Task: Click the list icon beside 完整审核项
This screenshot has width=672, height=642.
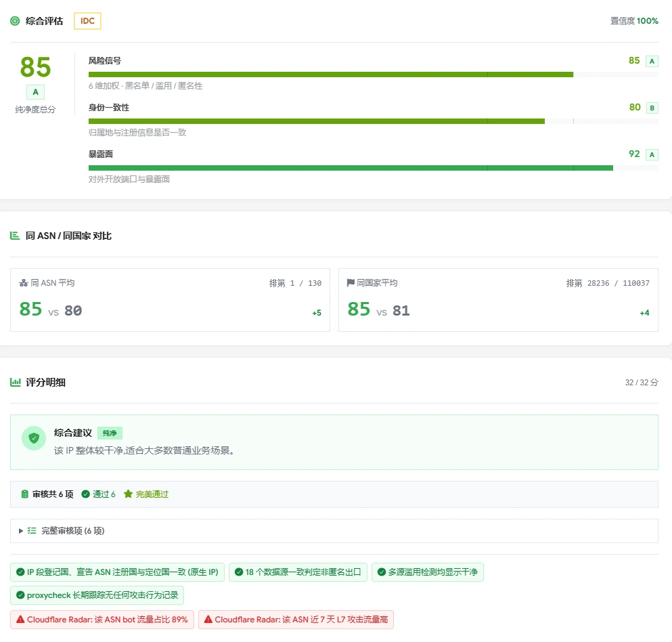Action: 32,530
